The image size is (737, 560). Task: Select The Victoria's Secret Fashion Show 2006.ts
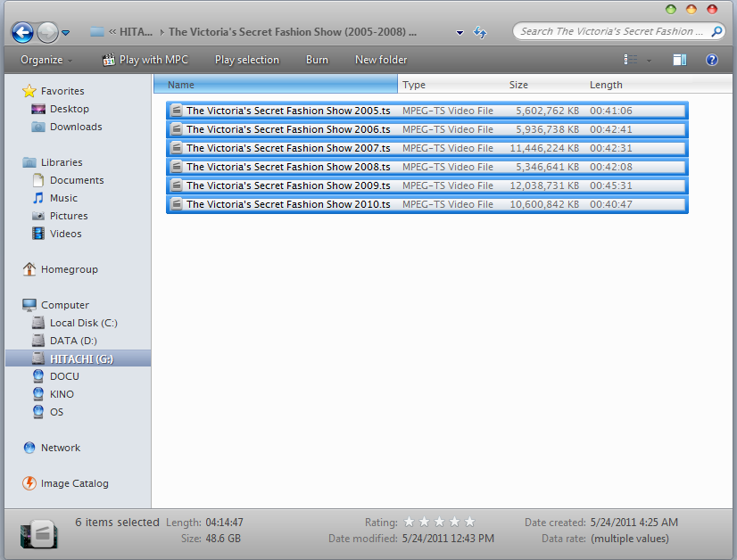click(427, 129)
